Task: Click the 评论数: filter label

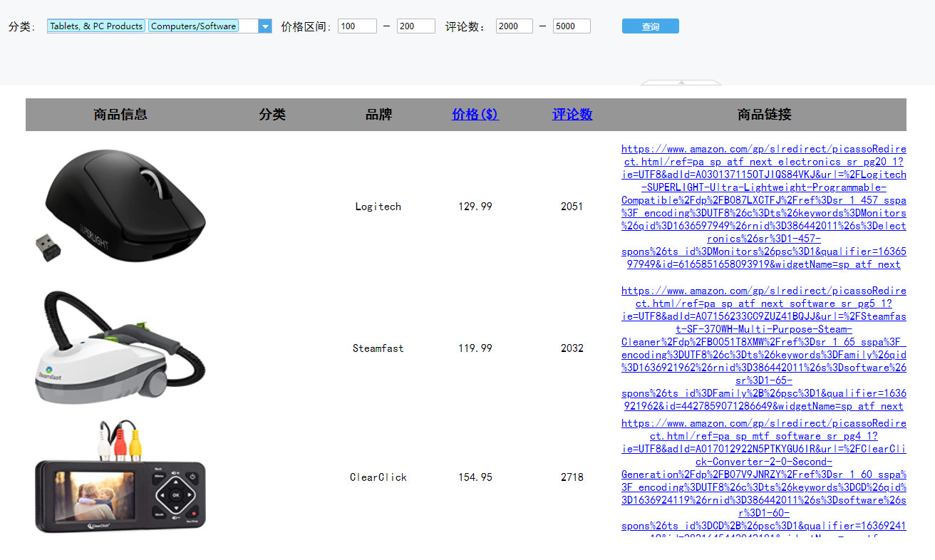Action: 465,27
